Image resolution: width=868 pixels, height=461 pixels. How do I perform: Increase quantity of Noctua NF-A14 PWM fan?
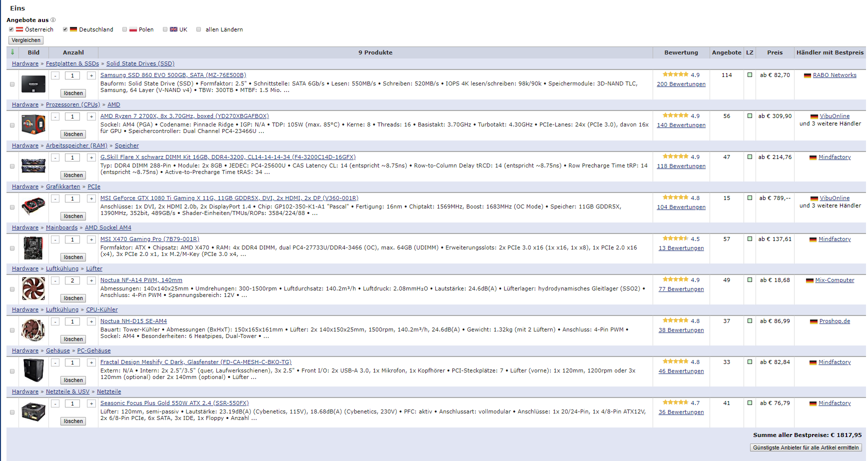point(91,280)
